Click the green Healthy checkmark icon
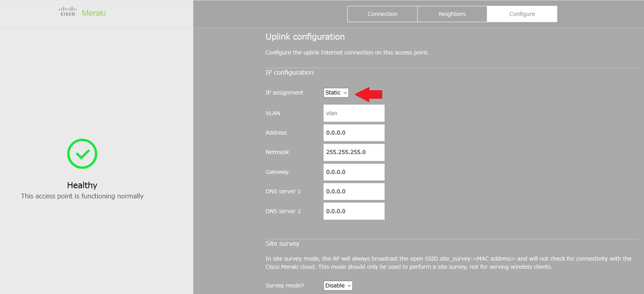This screenshot has width=644, height=294. pyautogui.click(x=83, y=153)
